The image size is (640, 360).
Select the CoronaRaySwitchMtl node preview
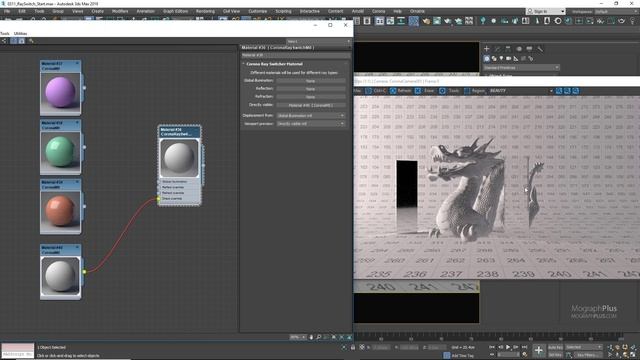point(179,158)
